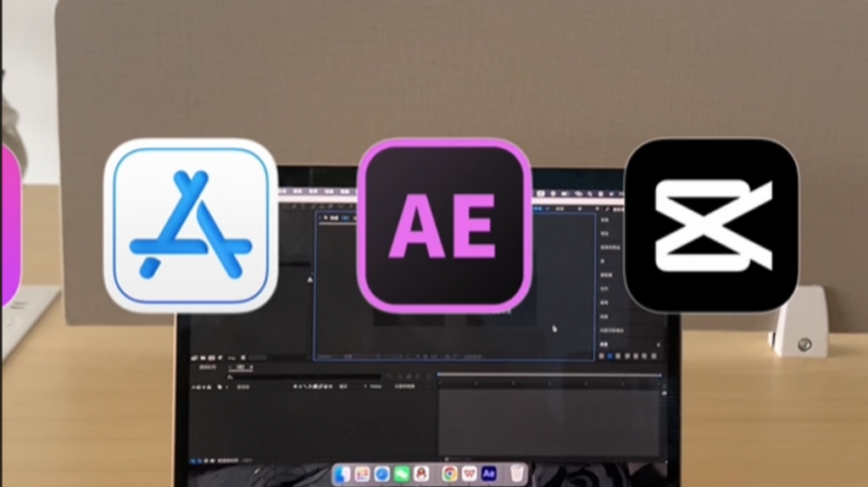This screenshot has width=868, height=487.
Task: Open Google Chrome from the Dock
Action: pyautogui.click(x=449, y=473)
